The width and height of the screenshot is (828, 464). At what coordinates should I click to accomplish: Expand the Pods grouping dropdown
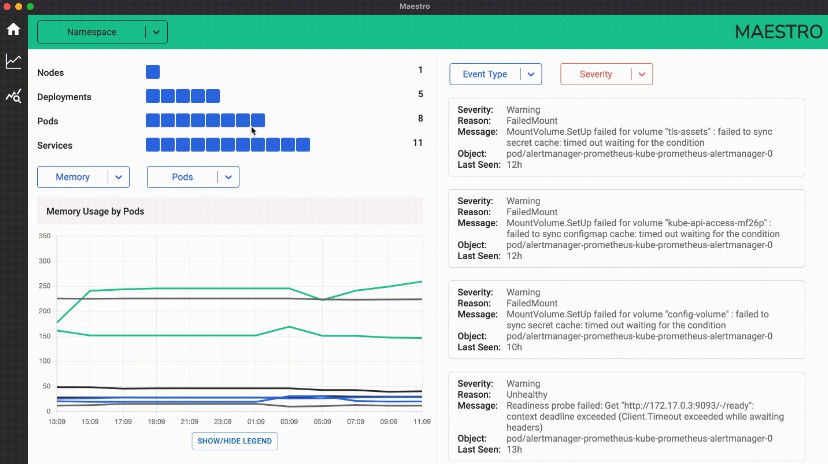click(193, 177)
